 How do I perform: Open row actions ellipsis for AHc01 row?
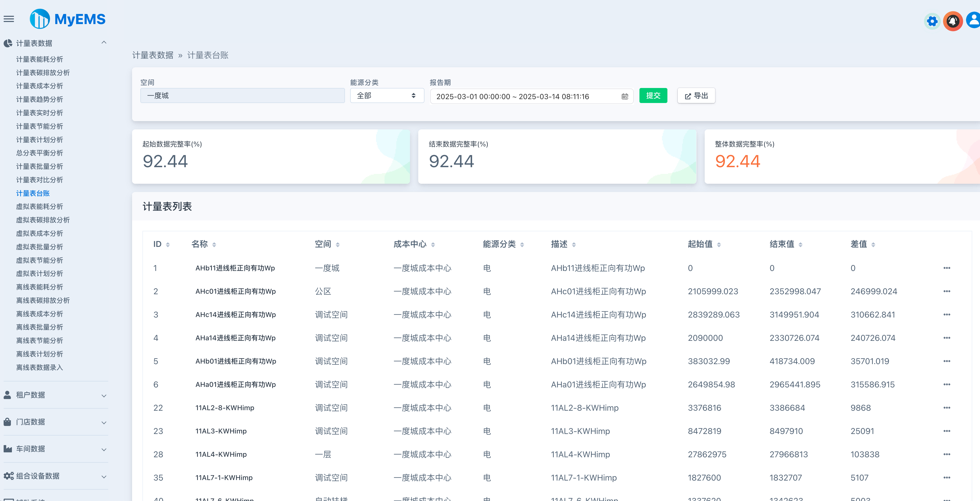947,292
